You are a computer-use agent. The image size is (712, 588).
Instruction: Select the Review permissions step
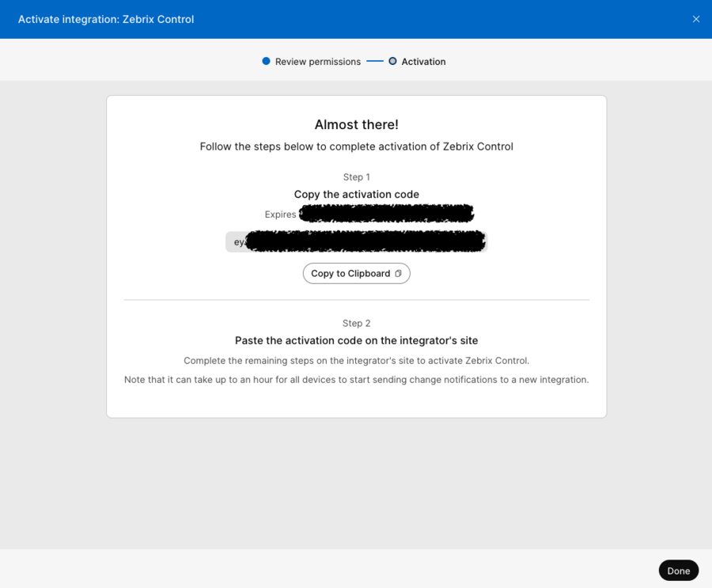click(x=312, y=62)
